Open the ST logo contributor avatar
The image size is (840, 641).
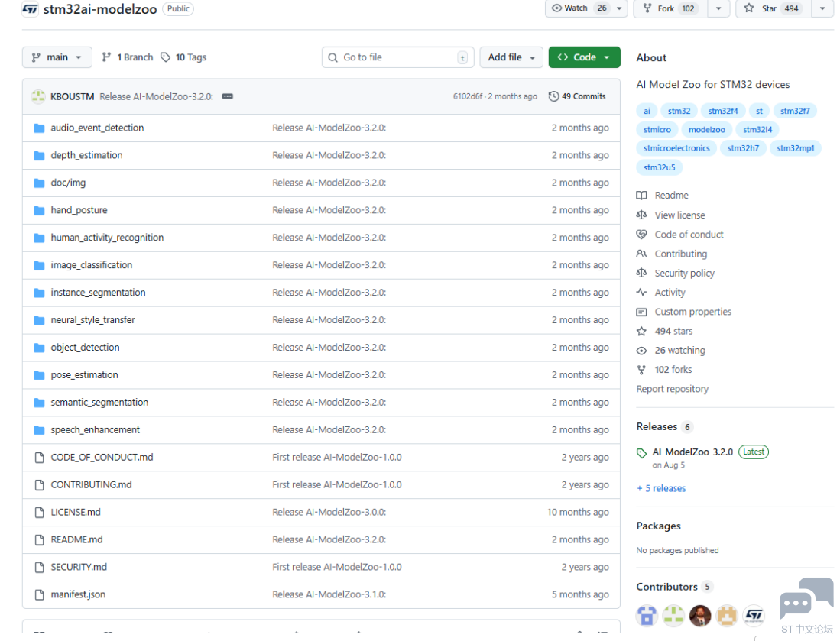click(x=754, y=616)
